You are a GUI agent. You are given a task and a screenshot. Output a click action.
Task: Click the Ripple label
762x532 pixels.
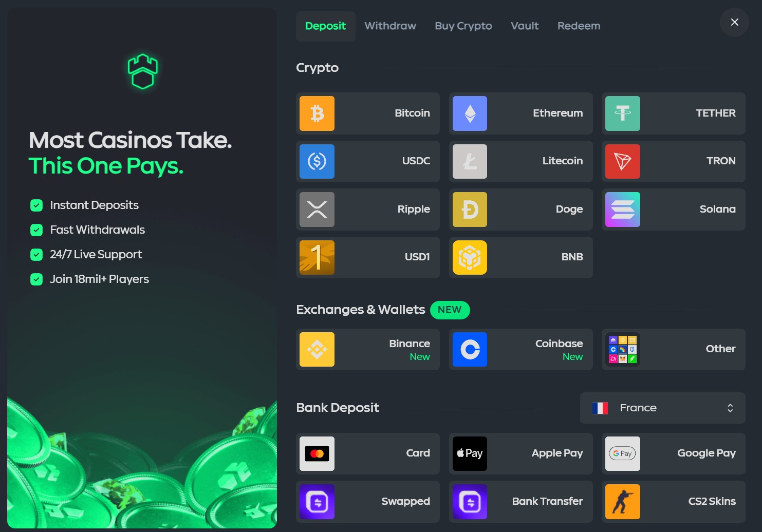(414, 209)
